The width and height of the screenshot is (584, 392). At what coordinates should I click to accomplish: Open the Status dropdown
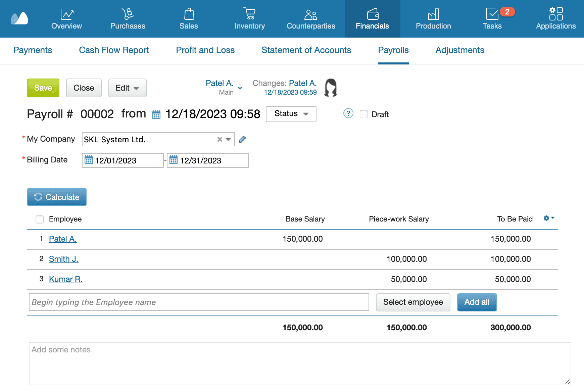click(x=291, y=114)
